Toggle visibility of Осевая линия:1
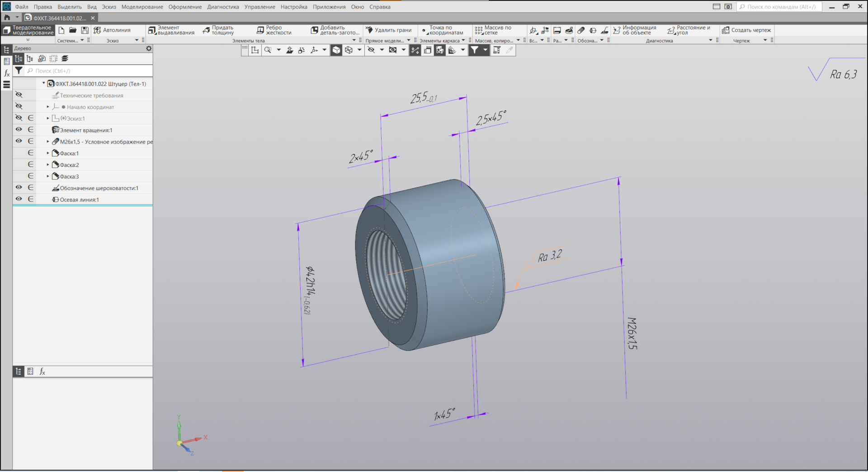 pos(19,199)
